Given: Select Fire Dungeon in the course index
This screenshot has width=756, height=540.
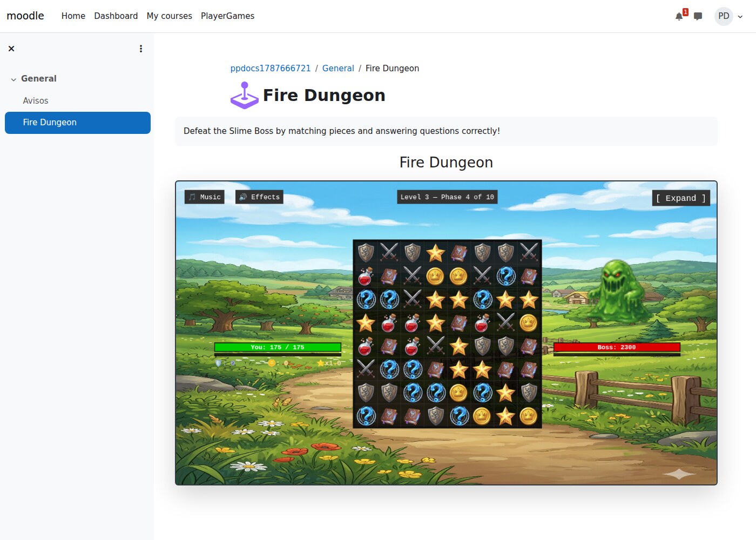Looking at the screenshot, I should 78,123.
